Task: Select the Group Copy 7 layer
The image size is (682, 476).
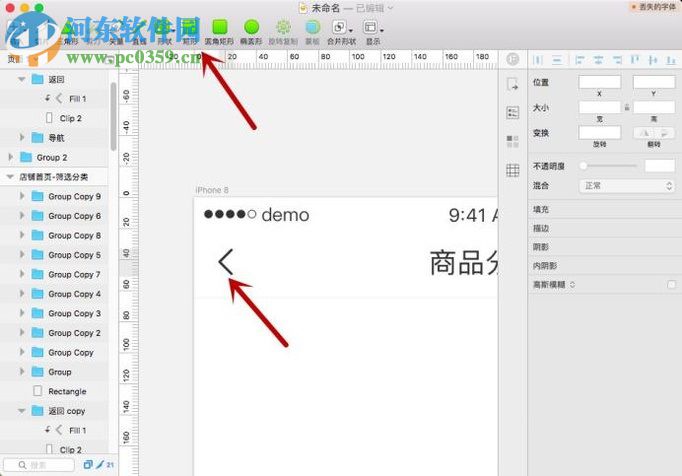Action: pyautogui.click(x=74, y=275)
